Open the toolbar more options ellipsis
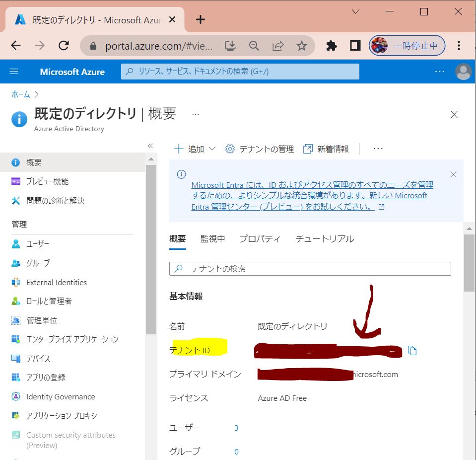476x460 pixels. click(378, 149)
